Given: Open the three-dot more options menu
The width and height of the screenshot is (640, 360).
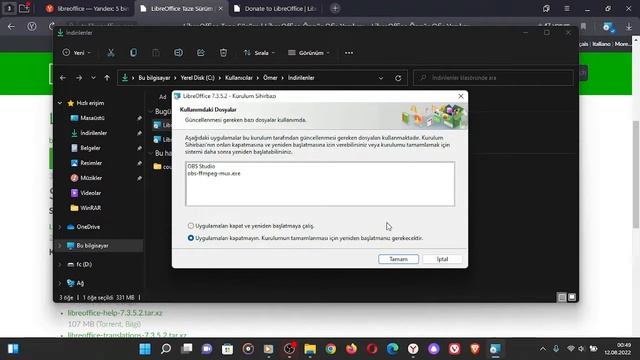Looking at the screenshot, I should [349, 53].
